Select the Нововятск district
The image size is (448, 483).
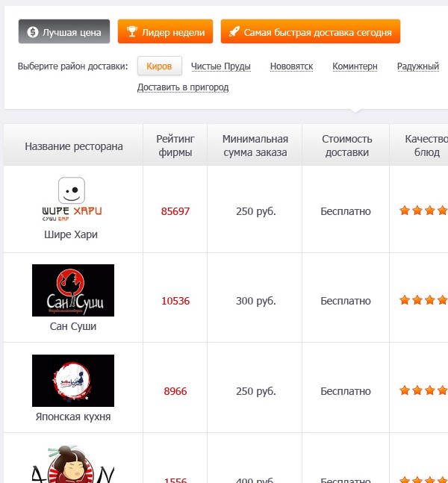[x=291, y=66]
